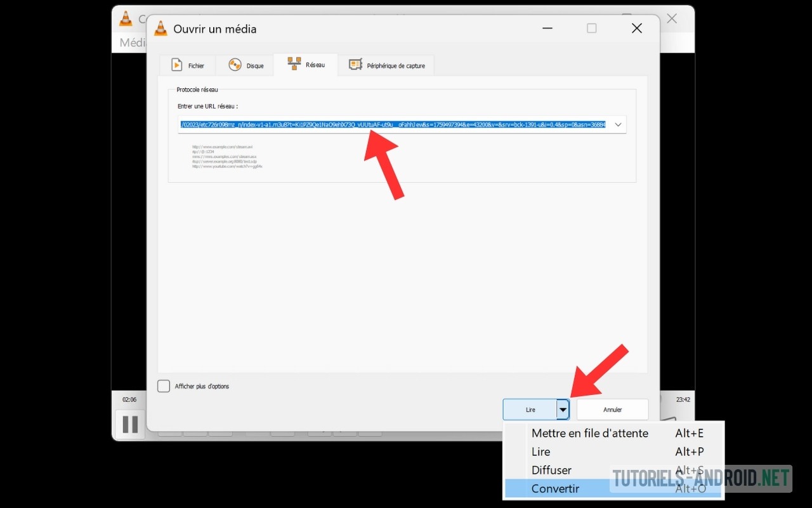Image resolution: width=812 pixels, height=508 pixels.
Task: Switch to the Disque tab
Action: [245, 65]
